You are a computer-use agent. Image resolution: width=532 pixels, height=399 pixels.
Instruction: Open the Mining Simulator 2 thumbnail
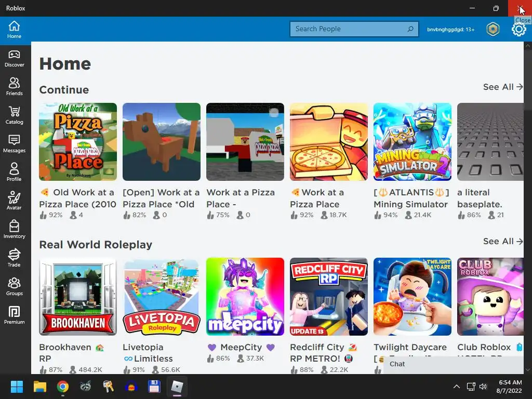coord(413,142)
